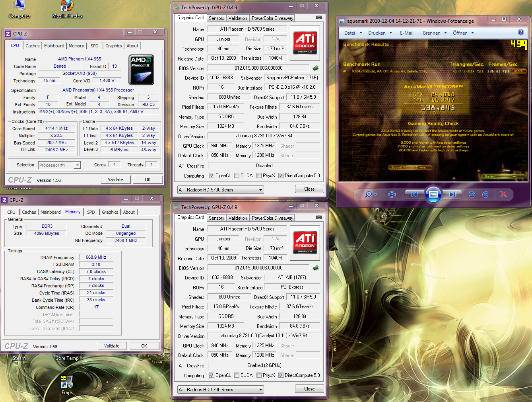Image resolution: width=532 pixels, height=402 pixels.
Task: Toggle OpenCL checkbox in top GPU-Z
Action: pos(212,176)
